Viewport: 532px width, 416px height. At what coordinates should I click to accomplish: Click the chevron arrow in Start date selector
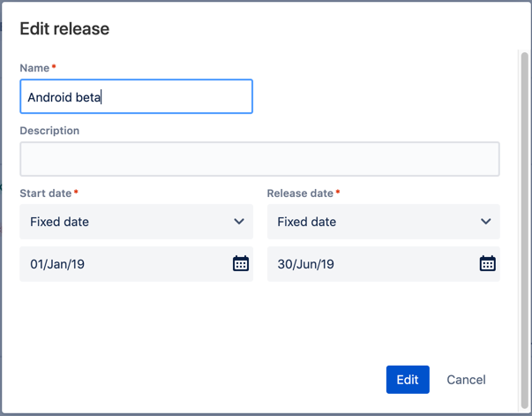tap(239, 222)
